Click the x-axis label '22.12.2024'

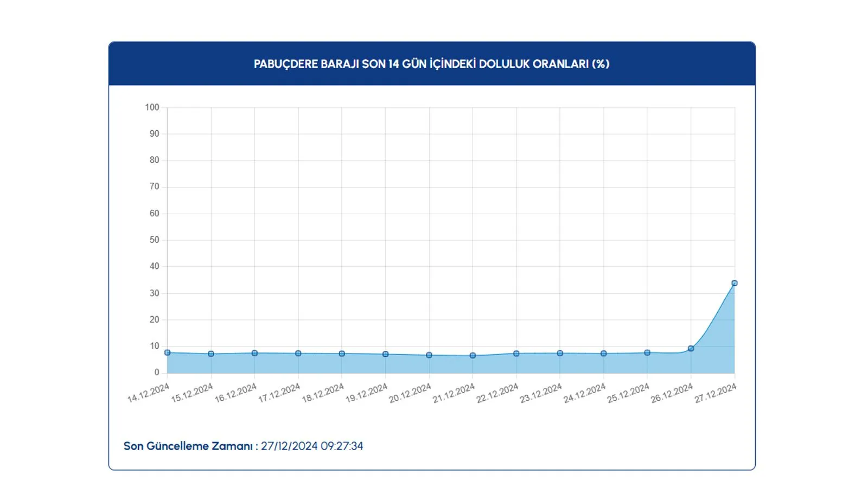point(497,393)
